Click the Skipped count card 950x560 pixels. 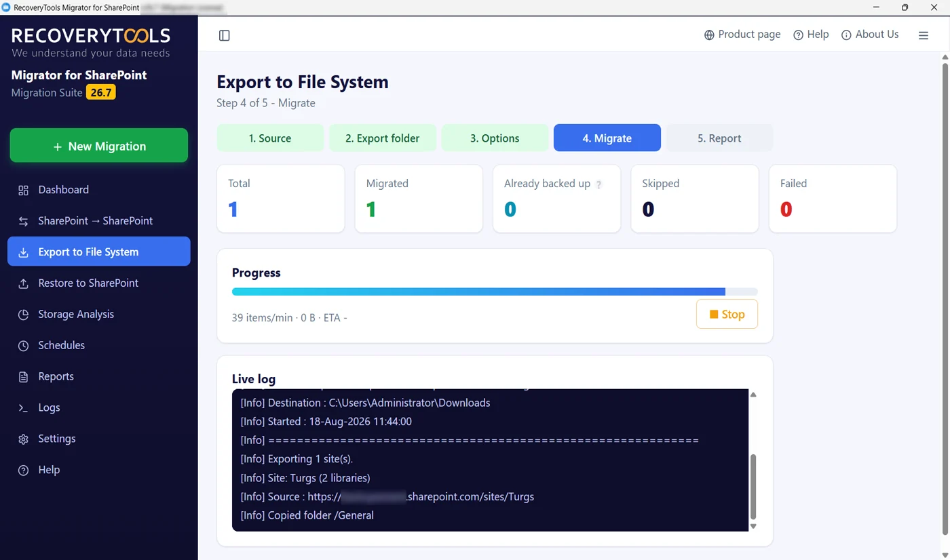pyautogui.click(x=695, y=199)
